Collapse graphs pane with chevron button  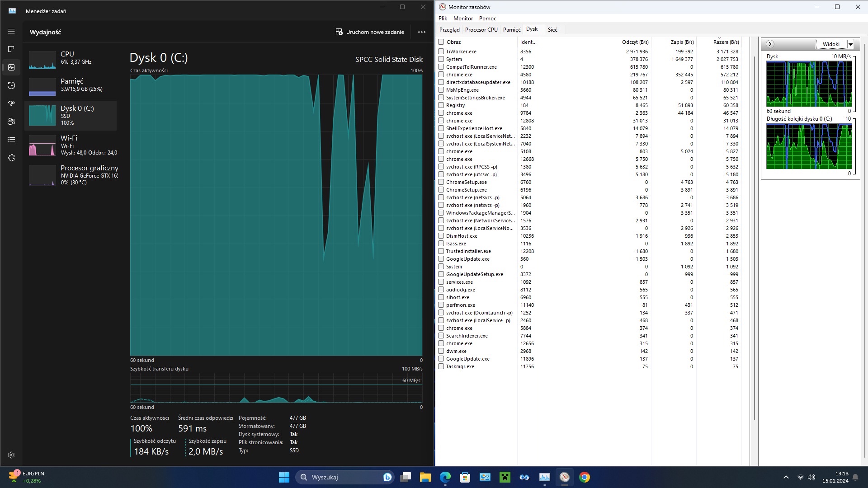pyautogui.click(x=770, y=44)
